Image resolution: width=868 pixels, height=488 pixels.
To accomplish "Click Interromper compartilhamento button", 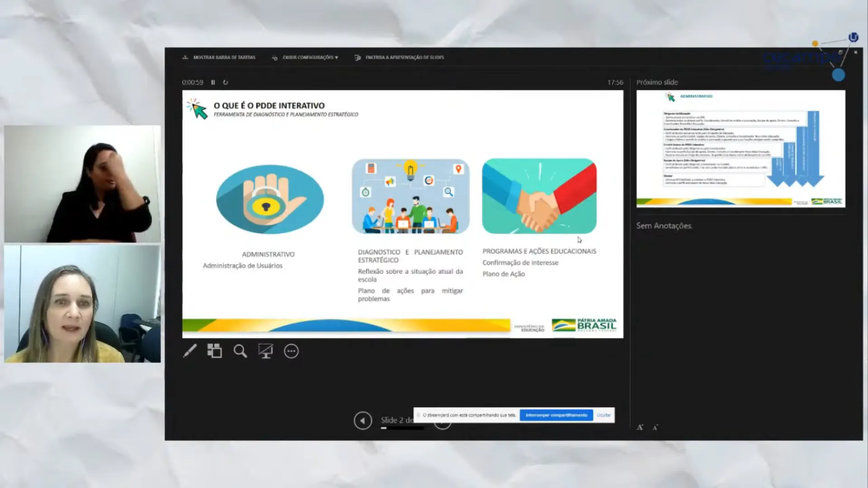I will (x=556, y=415).
